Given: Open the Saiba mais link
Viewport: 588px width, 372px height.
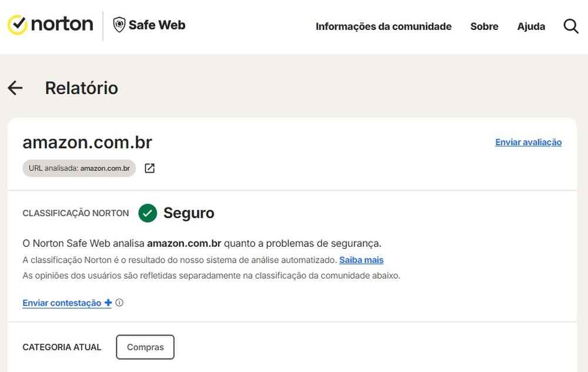Looking at the screenshot, I should 361,259.
